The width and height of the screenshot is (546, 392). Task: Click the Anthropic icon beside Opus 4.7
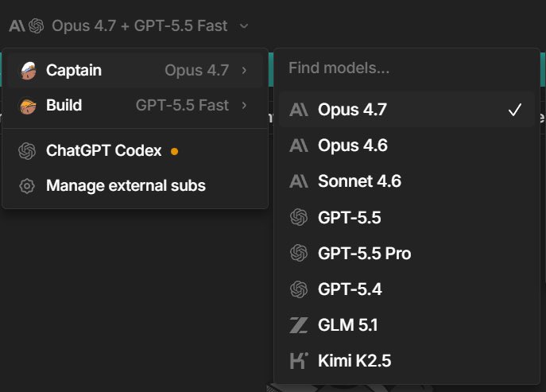[x=299, y=110]
